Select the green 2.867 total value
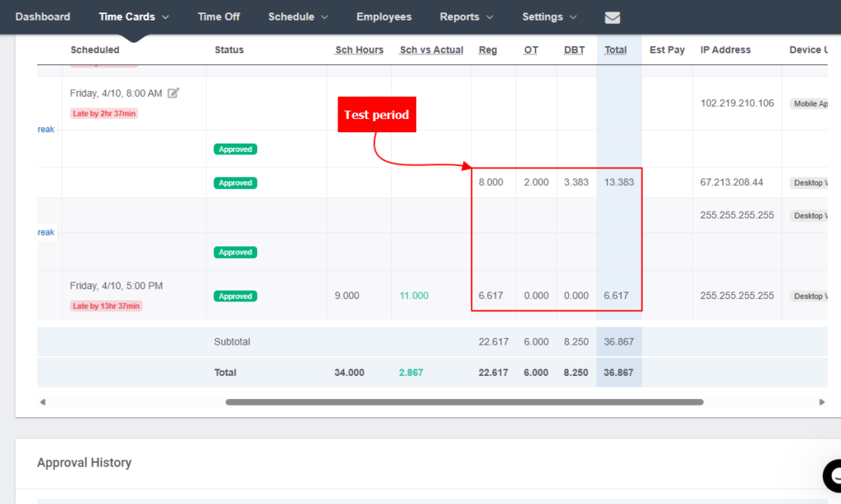841x504 pixels. 411,373
